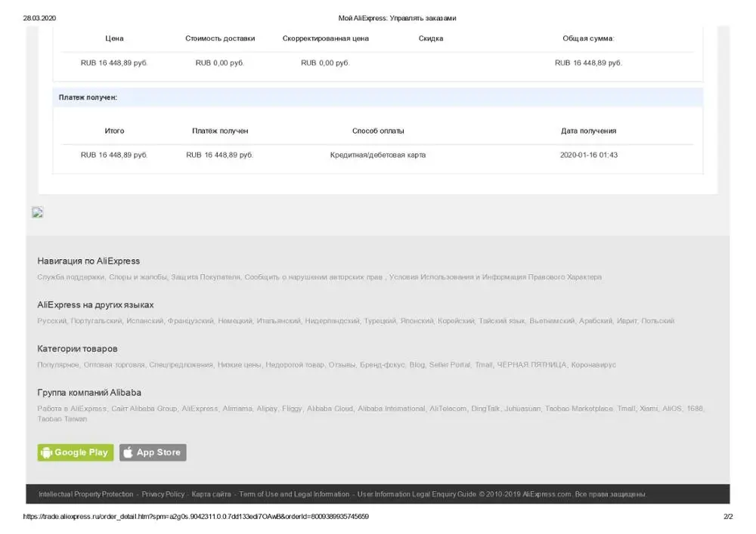Image resolution: width=756 pixels, height=534 pixels.
Task: Select the Португальский language link
Action: 97,321
